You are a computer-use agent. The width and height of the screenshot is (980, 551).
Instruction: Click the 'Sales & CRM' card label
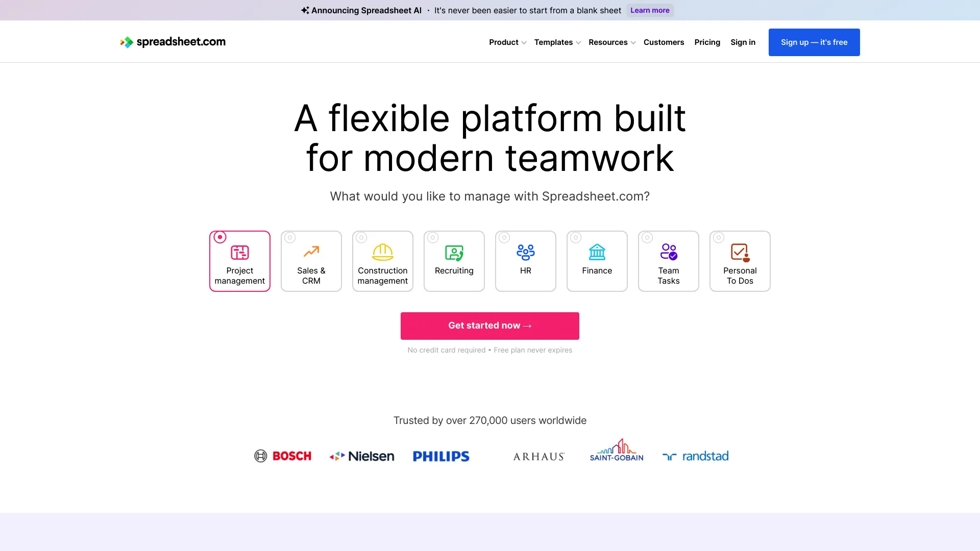311,275
